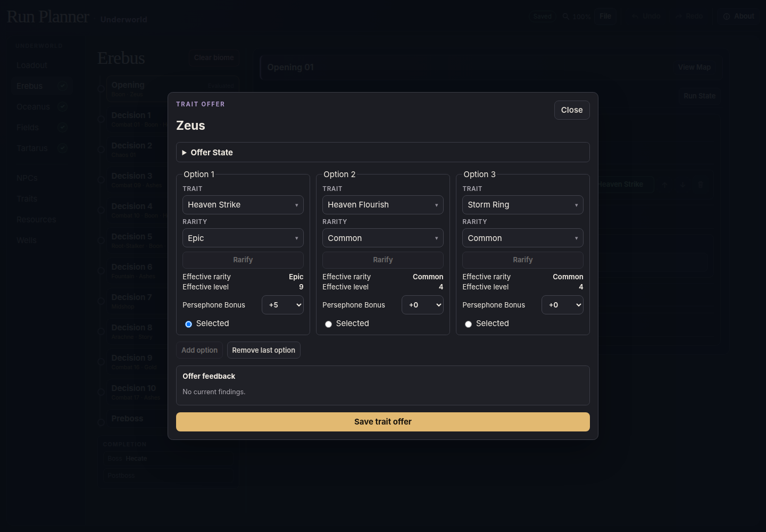766x532 pixels.
Task: Click the checkmark icon beside Fields
Action: tap(63, 127)
